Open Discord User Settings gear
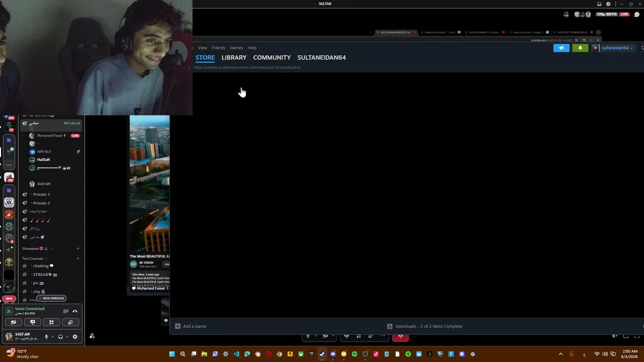Screen dimensions: 644x362 (x=75, y=337)
